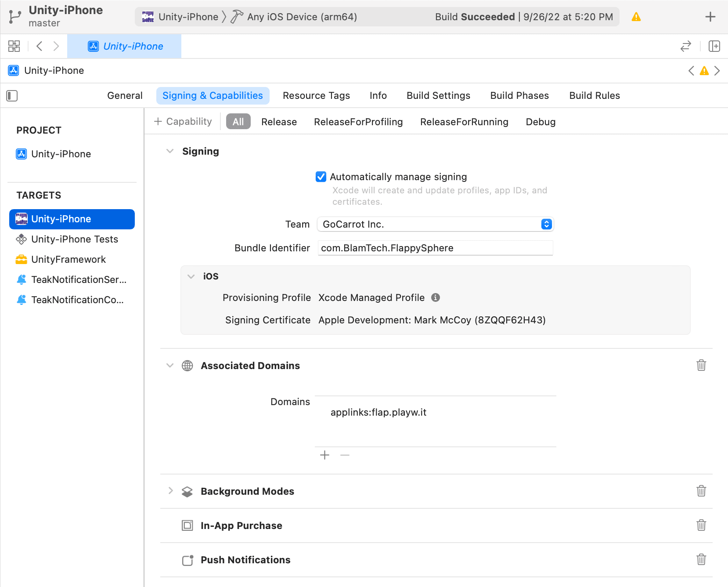
Task: Delete the In-App Purchase capability
Action: [701, 525]
